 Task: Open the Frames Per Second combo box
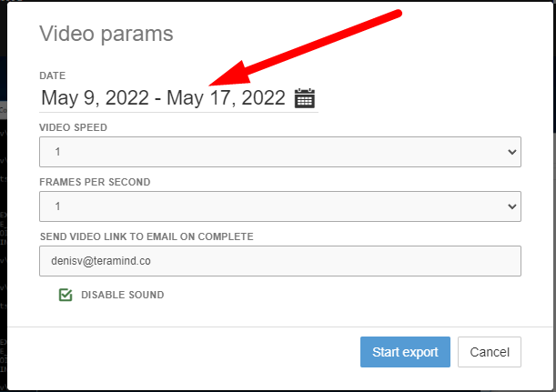click(279, 206)
